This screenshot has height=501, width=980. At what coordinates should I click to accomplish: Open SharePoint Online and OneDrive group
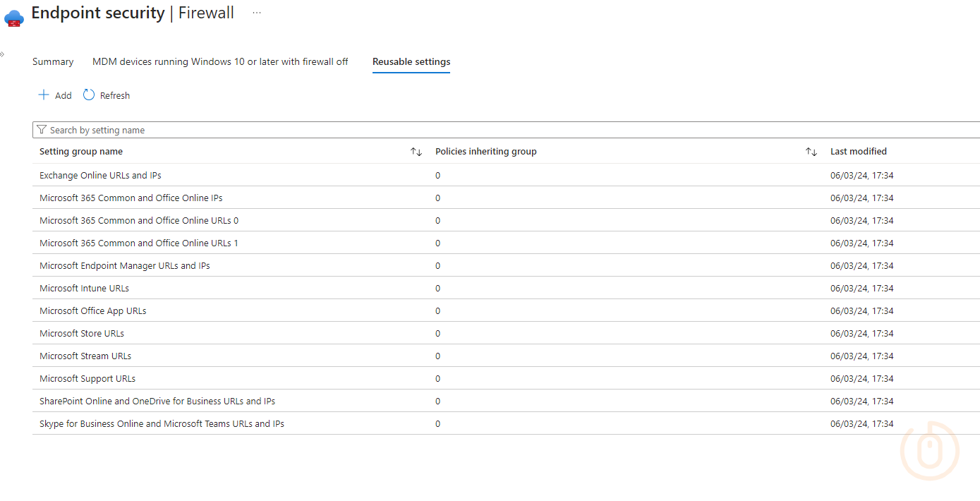coord(157,401)
